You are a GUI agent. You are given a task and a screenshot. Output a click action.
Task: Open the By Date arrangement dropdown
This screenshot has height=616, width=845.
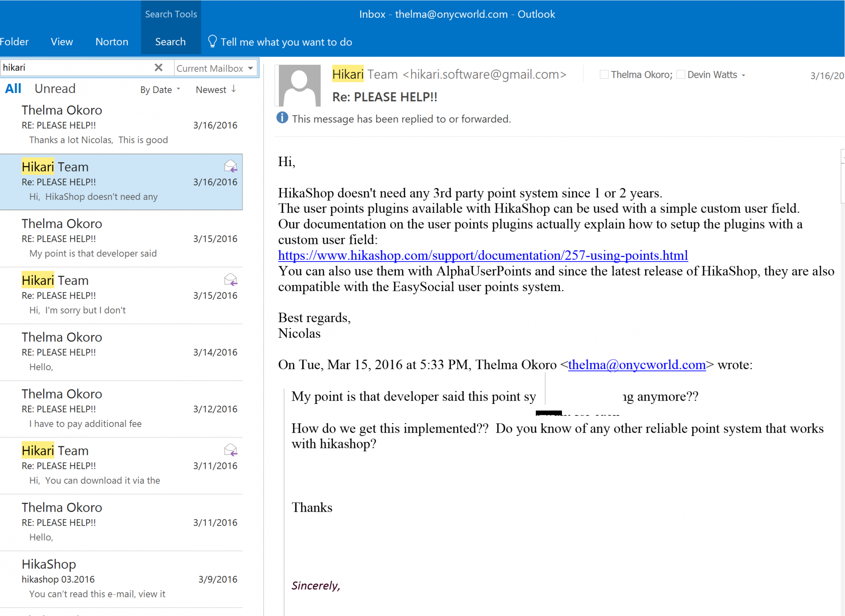click(x=160, y=90)
